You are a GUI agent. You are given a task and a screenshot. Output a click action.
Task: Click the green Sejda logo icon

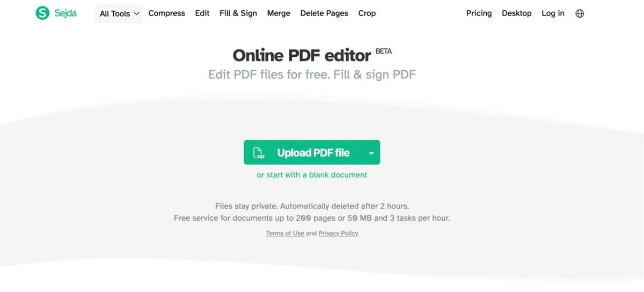42,13
